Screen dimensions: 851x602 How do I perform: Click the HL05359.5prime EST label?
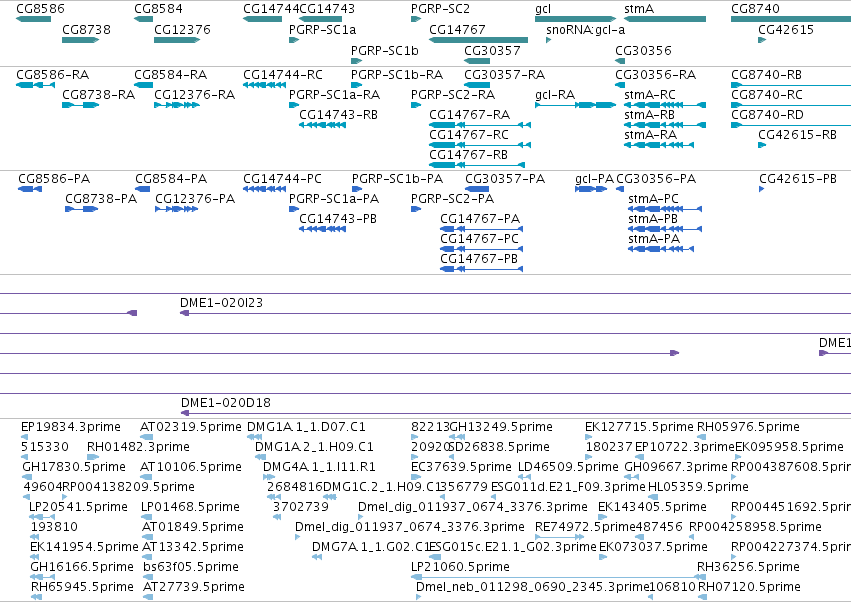pos(698,487)
